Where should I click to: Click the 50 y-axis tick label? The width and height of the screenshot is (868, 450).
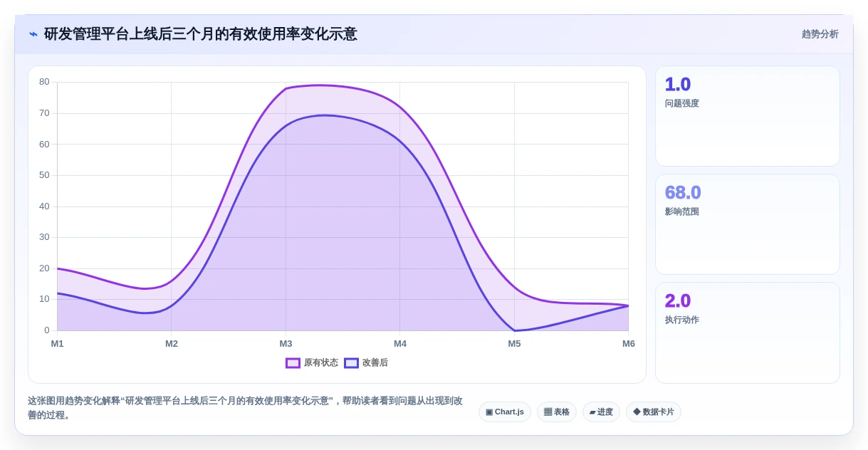[44, 175]
